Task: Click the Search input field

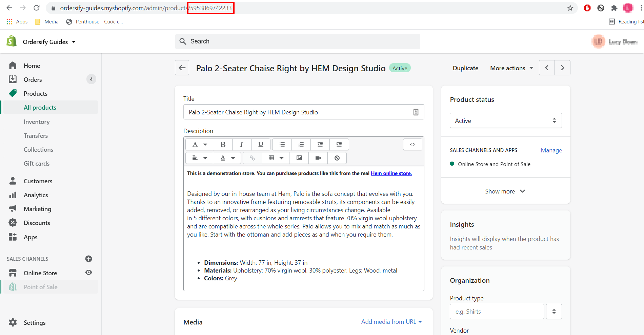Action: tap(298, 41)
